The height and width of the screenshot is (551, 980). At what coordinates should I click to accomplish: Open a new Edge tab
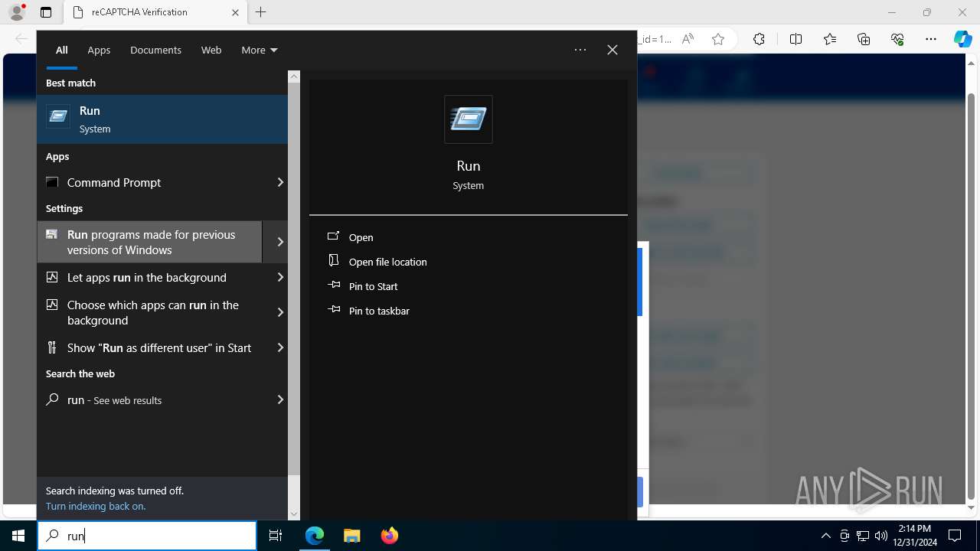(261, 12)
